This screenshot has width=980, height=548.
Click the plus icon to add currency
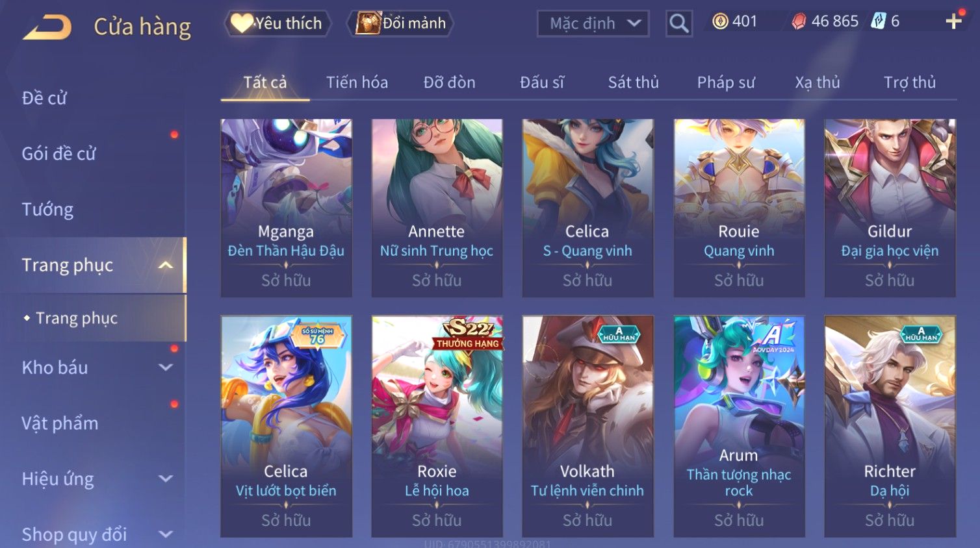953,21
